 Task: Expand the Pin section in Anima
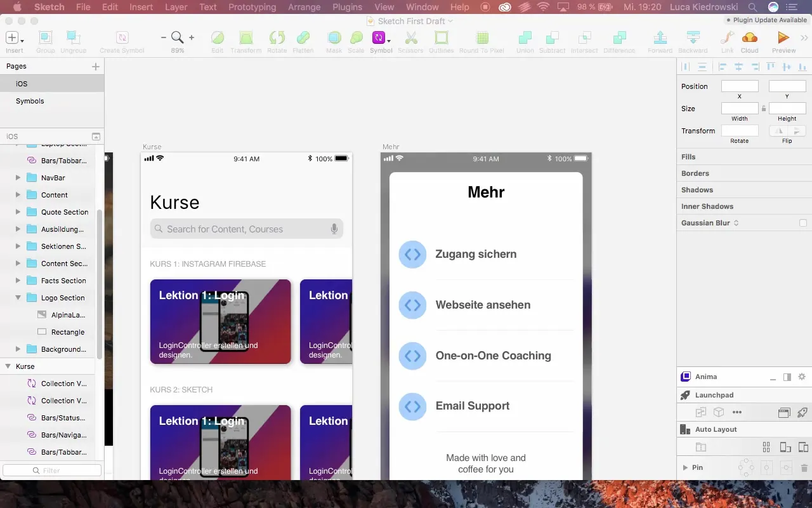(x=684, y=467)
